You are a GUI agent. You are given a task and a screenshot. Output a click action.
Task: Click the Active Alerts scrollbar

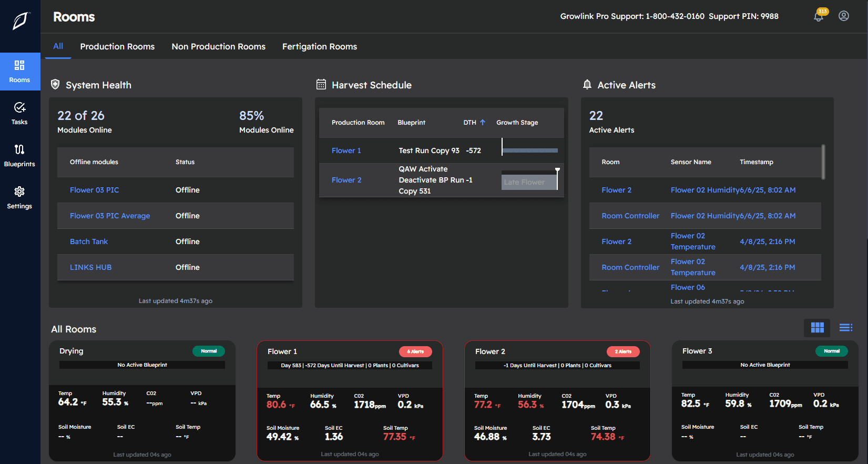pyautogui.click(x=823, y=162)
